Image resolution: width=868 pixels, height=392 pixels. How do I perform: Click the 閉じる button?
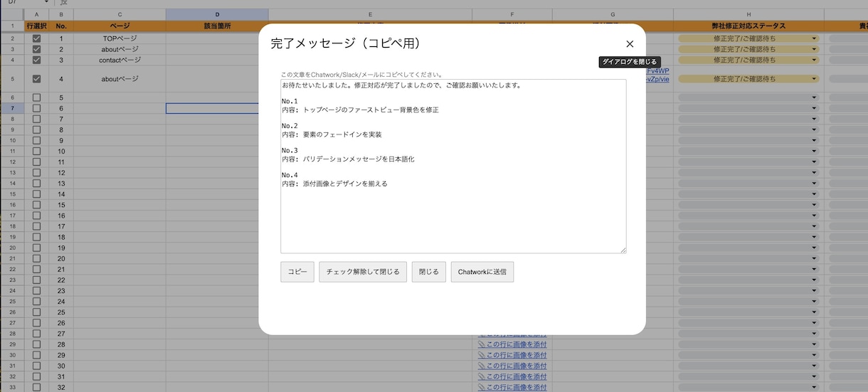(x=429, y=272)
